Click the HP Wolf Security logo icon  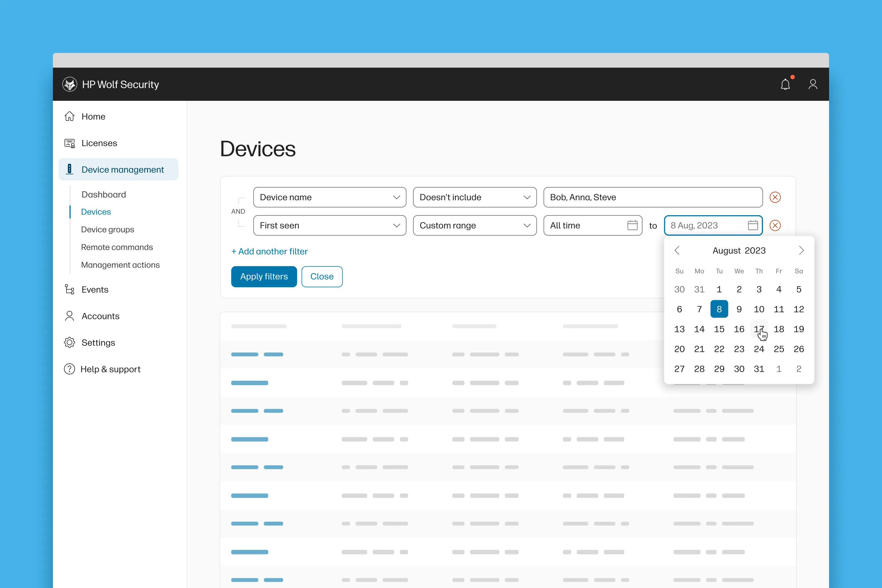point(70,84)
